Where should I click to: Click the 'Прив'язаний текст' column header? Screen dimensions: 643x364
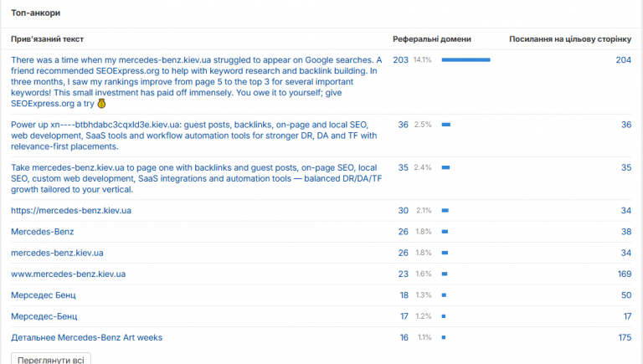tap(47, 39)
